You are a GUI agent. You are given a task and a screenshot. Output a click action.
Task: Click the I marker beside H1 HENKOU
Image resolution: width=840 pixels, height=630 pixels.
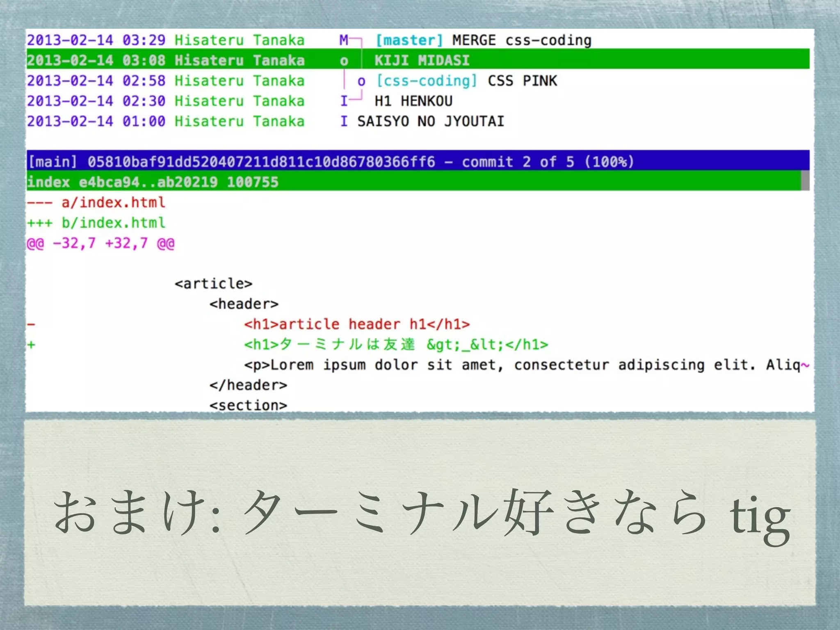[344, 101]
